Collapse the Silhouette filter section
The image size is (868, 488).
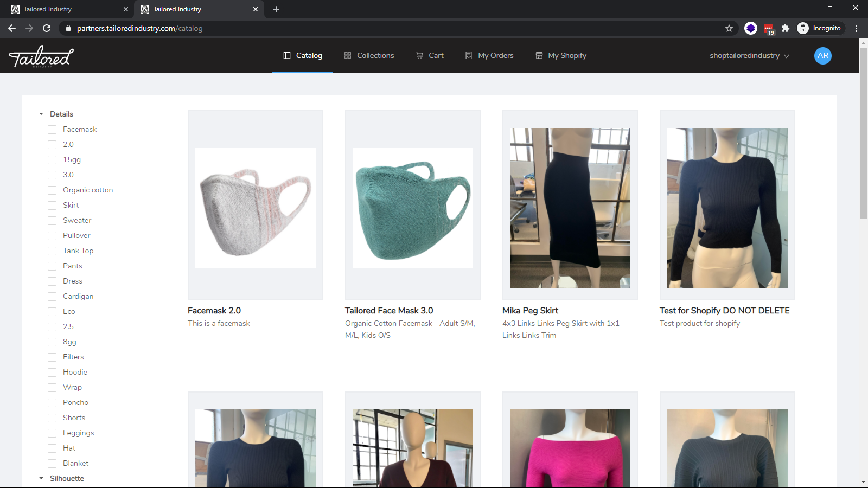(x=41, y=478)
